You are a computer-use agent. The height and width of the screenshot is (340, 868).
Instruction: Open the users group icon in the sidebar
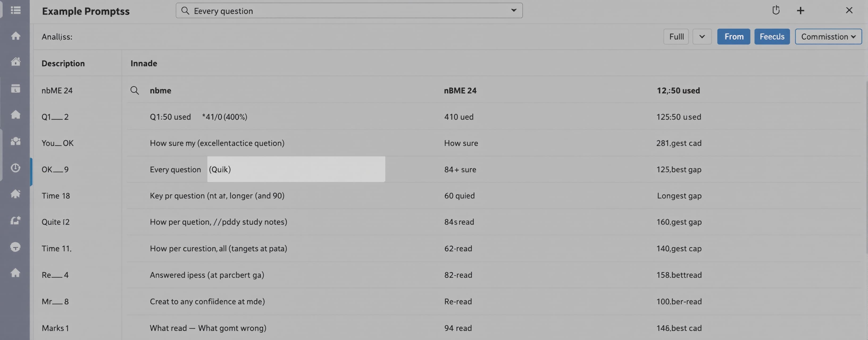[x=15, y=141]
